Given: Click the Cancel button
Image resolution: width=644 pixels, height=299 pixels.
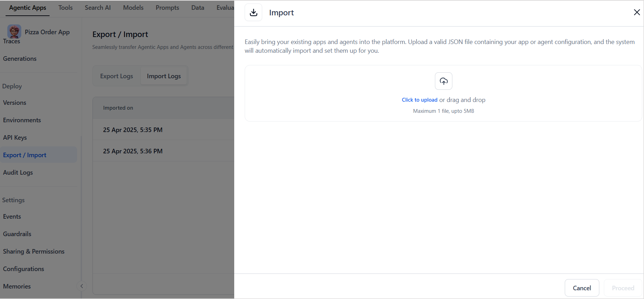Looking at the screenshot, I should tap(582, 288).
